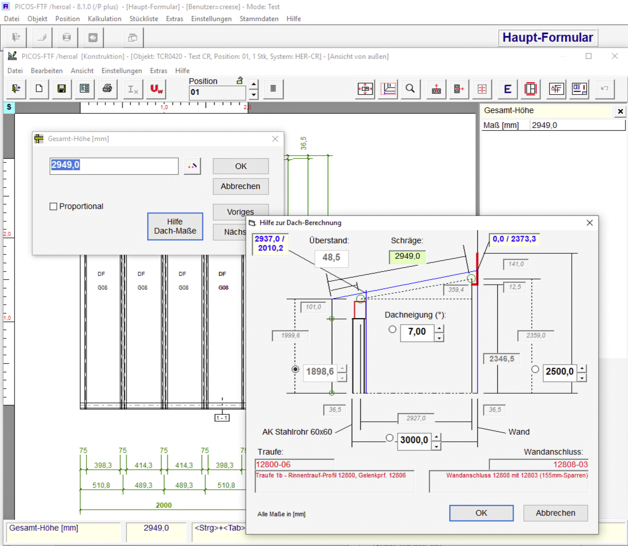
Task: Click the red frame element icon
Action: click(531, 89)
